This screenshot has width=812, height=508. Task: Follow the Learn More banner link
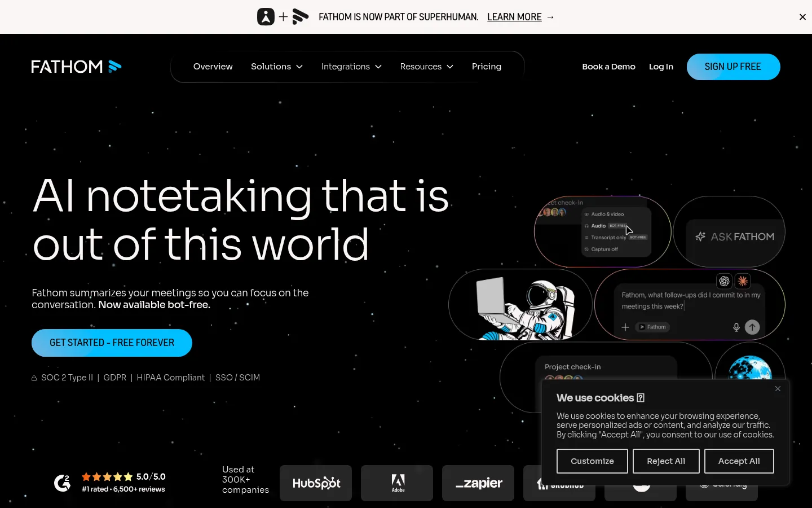(514, 17)
